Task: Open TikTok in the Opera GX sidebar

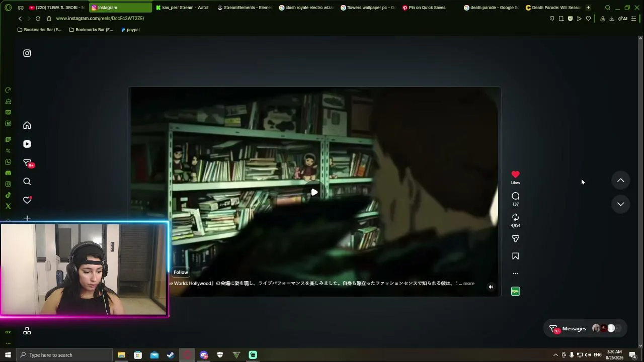Action: point(8,195)
